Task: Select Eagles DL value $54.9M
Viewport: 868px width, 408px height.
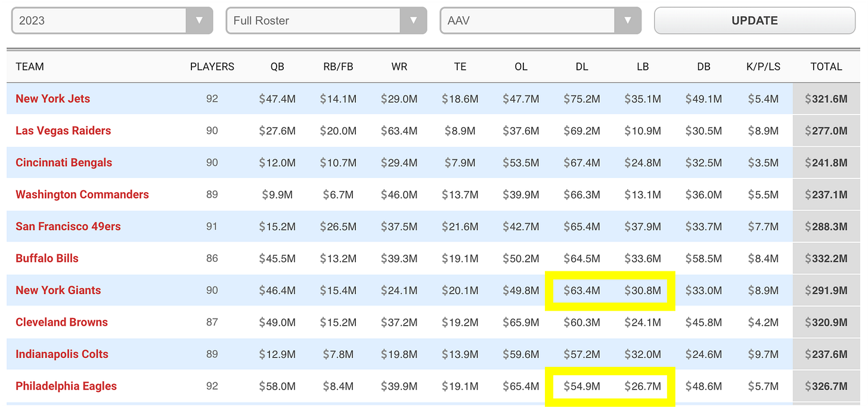Action: [582, 386]
